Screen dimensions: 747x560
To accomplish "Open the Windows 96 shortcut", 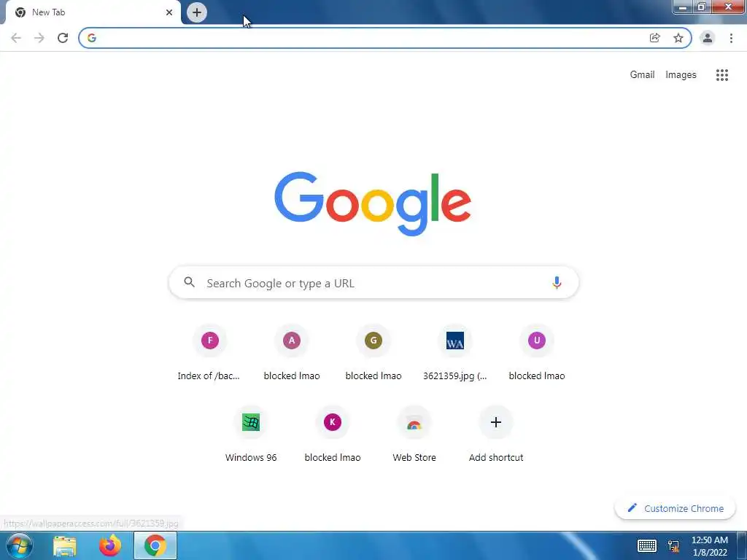I will (x=251, y=435).
